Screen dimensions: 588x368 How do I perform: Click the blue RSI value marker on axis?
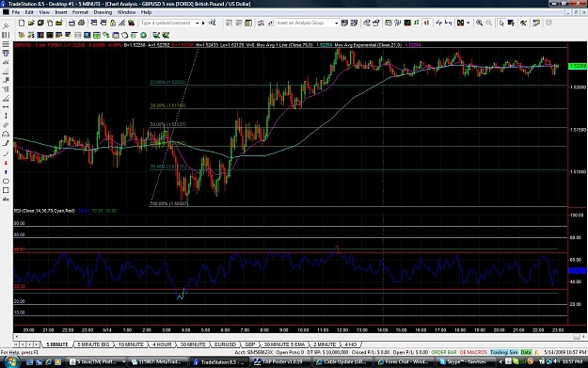pyautogui.click(x=578, y=270)
